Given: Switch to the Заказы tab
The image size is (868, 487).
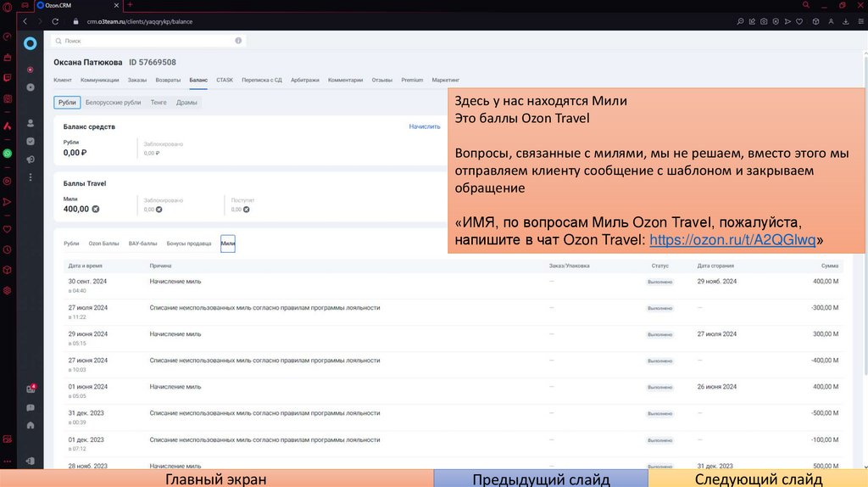Looking at the screenshot, I should (x=137, y=80).
